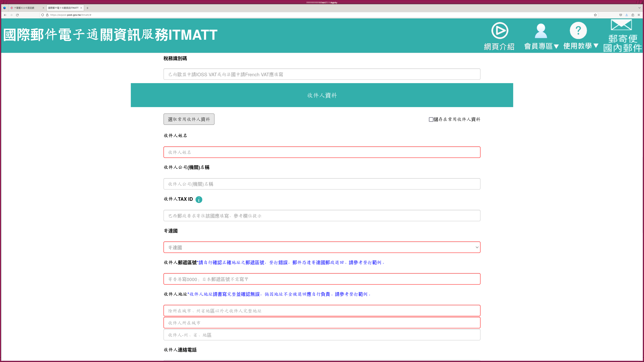644x362 pixels.
Task: Click the 選取常用收件人資料 button
Action: [x=189, y=119]
